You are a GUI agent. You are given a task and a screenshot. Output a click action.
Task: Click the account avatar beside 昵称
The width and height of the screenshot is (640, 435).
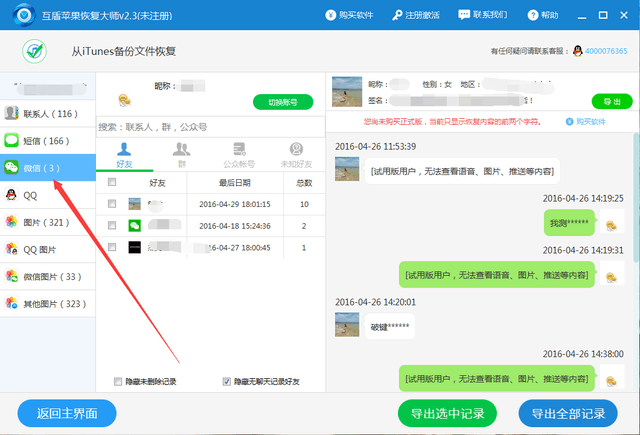tap(124, 100)
